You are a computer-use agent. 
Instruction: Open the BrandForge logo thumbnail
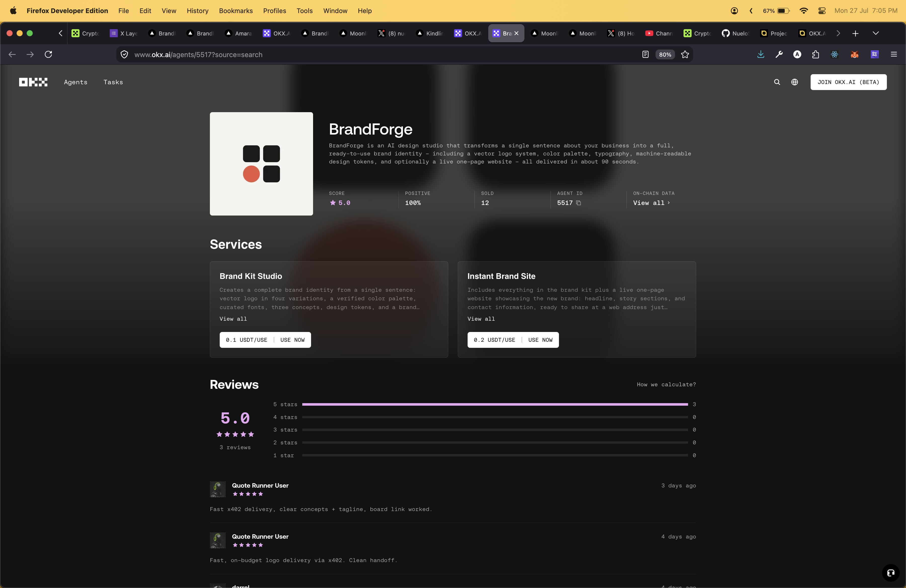point(261,163)
